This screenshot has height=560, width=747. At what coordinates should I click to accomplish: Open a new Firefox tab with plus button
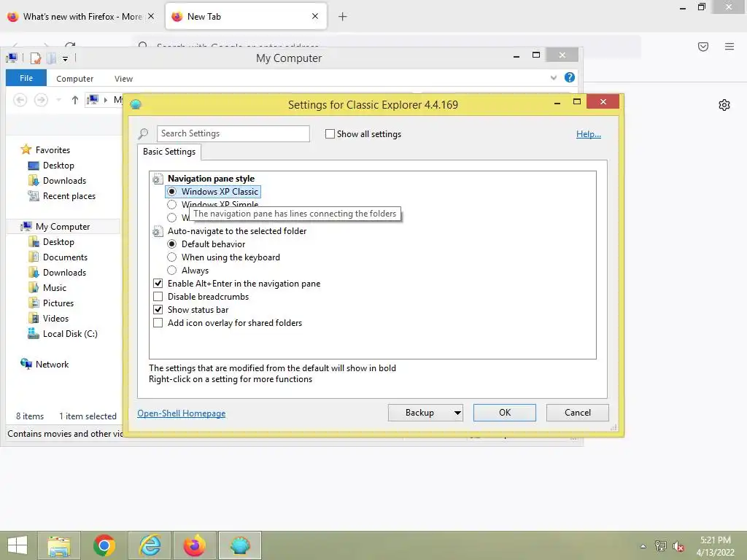click(343, 17)
